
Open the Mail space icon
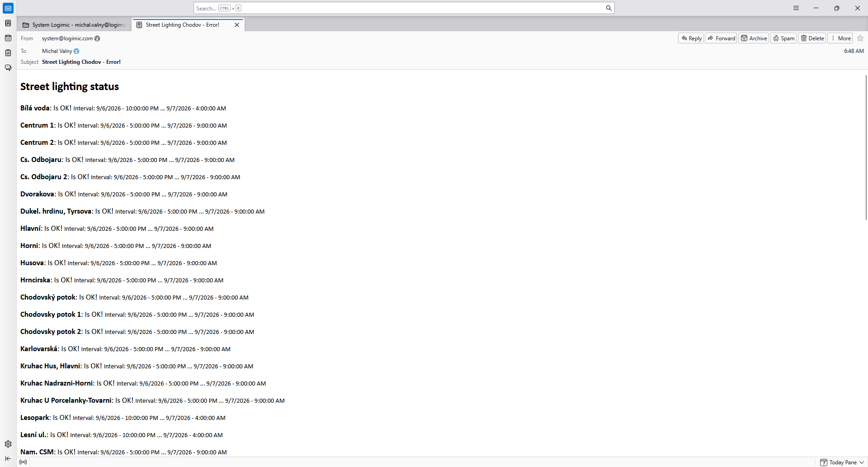(x=8, y=8)
